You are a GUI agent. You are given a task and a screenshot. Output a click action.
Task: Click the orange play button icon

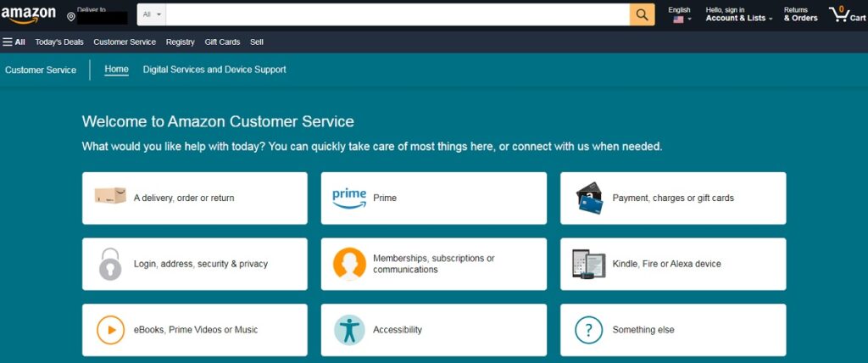pos(110,330)
